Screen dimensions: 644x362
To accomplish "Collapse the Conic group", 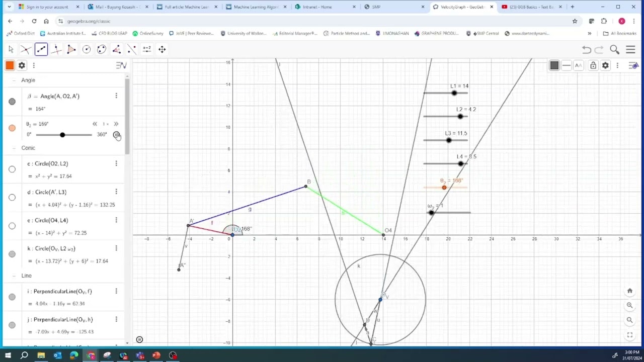I will (14, 148).
